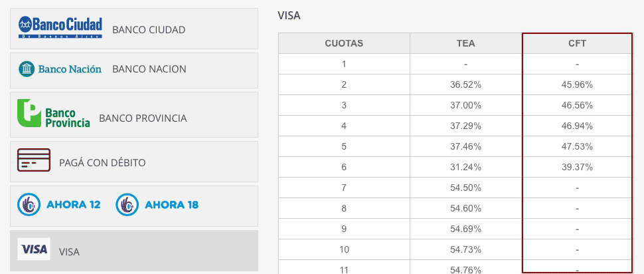Click the row for 6 cuotas
The height and width of the screenshot is (274, 644).
[x=455, y=167]
